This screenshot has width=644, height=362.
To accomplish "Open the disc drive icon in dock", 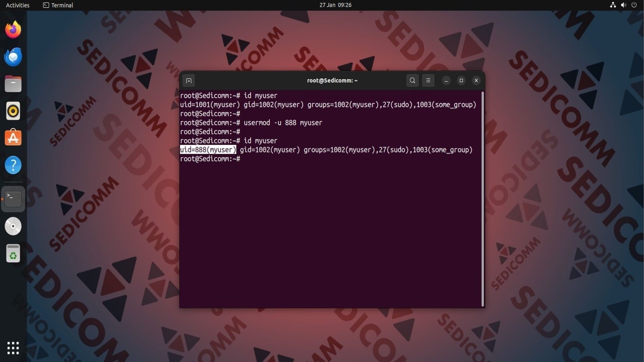I will pos(13,226).
